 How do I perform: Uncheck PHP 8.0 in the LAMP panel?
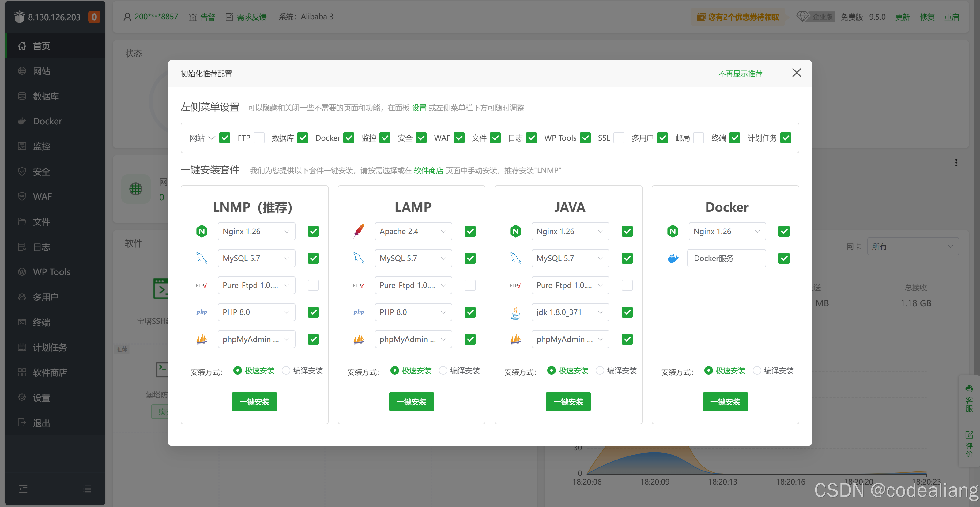coord(470,312)
